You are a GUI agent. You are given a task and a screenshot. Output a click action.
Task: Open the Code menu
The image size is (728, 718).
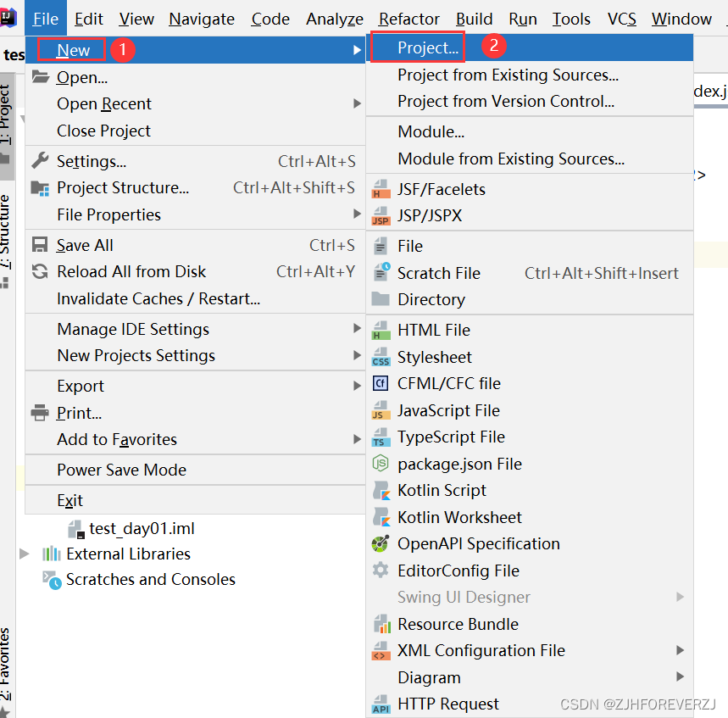[270, 19]
